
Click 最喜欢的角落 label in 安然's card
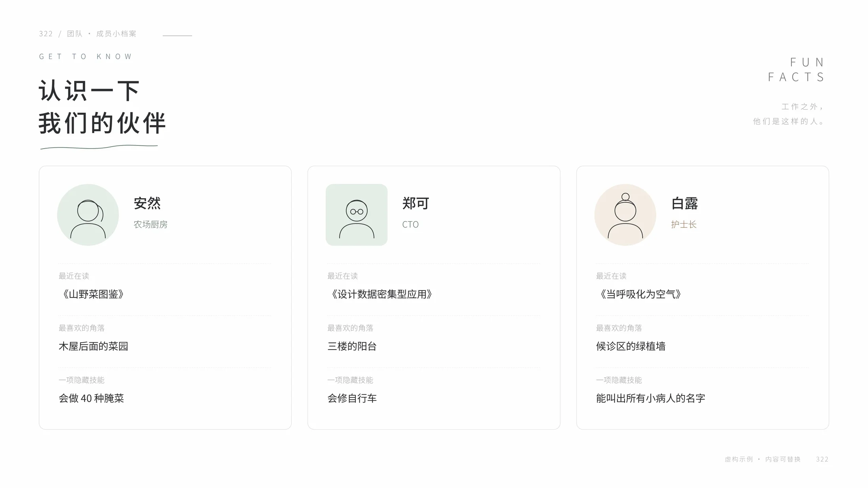82,328
